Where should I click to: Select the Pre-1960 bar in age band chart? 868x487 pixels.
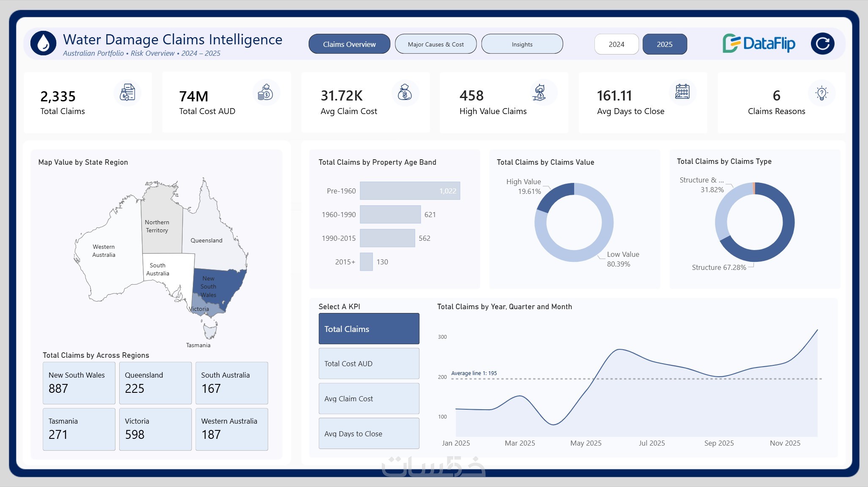(x=410, y=191)
